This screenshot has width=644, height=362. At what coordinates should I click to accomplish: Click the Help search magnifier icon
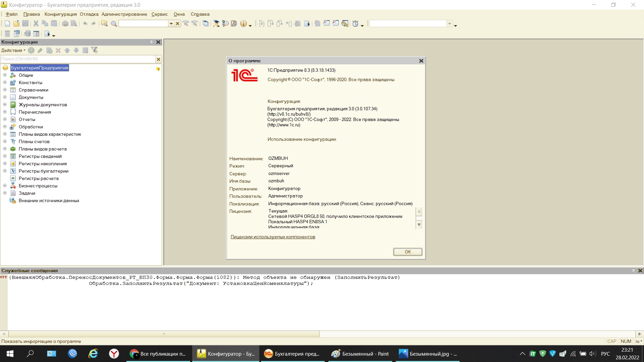225,23
